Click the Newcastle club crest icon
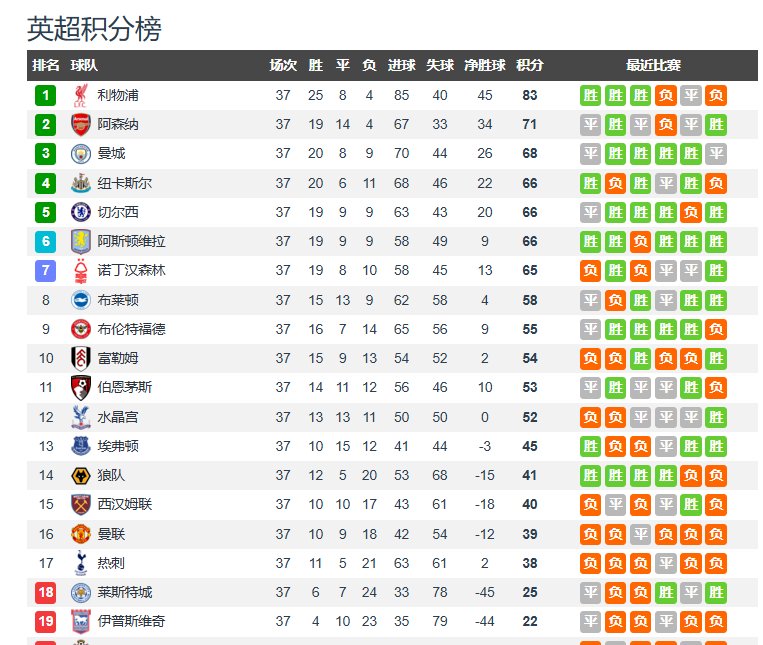The width and height of the screenshot is (763, 645). click(x=80, y=183)
